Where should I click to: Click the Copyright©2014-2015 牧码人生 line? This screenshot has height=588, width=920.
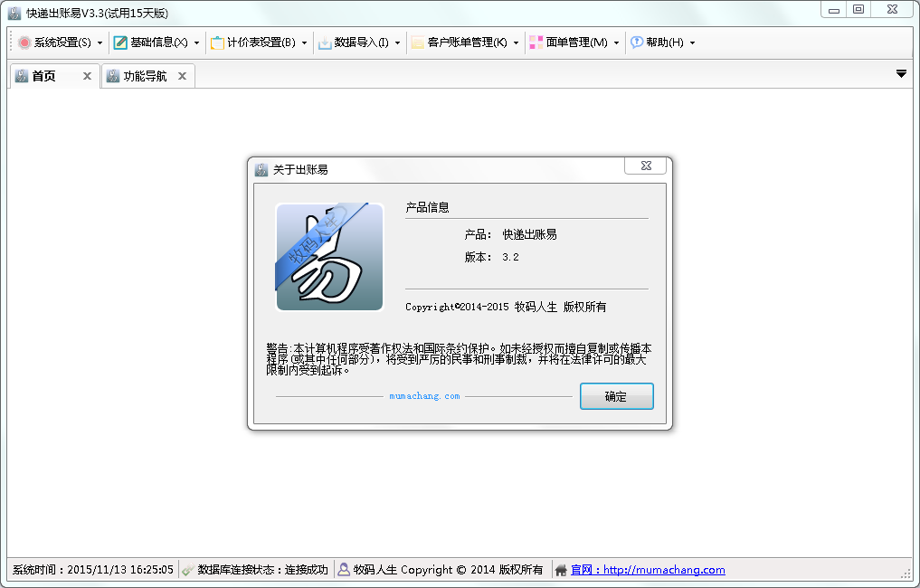506,307
